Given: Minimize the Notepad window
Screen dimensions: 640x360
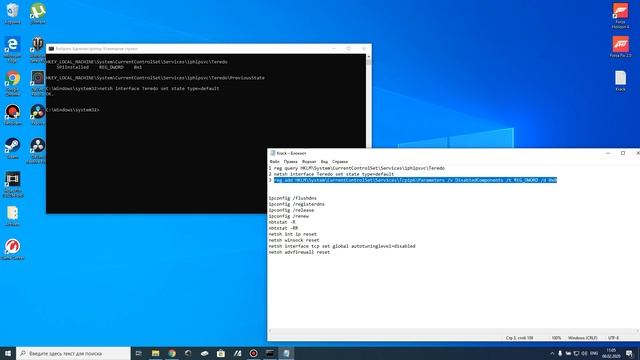Looking at the screenshot, I should click(608, 153).
